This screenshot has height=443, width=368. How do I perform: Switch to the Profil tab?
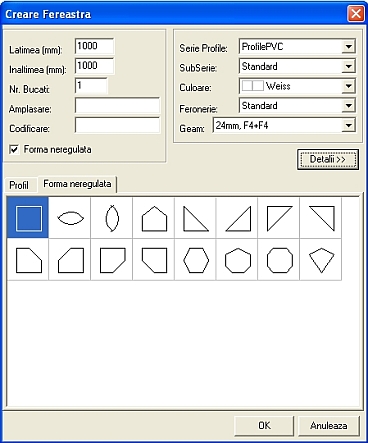pos(19,185)
